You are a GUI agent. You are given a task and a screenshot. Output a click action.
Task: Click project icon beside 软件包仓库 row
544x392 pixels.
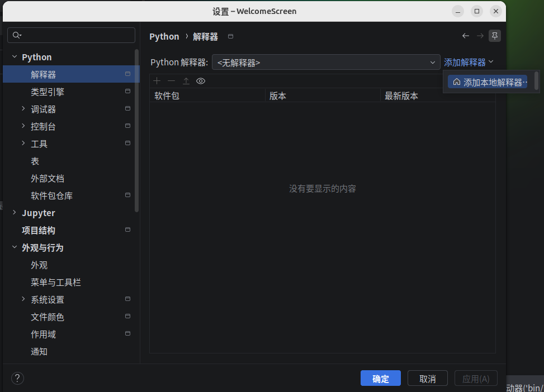click(x=127, y=195)
